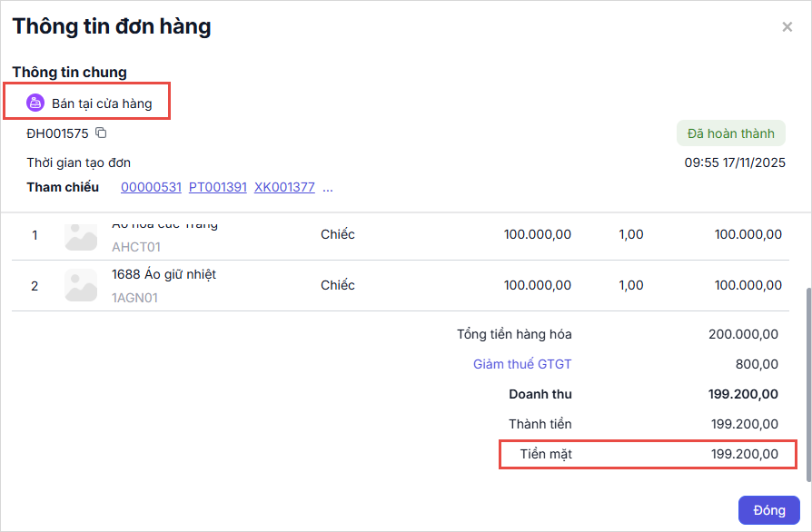Screen dimensions: 812x532
Task: Close the order information dialog with X
Action: pyautogui.click(x=787, y=27)
